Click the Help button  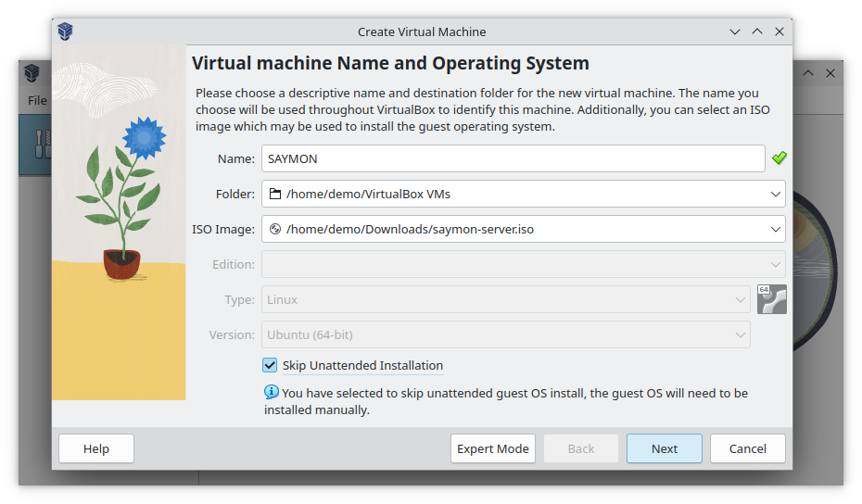click(x=96, y=448)
